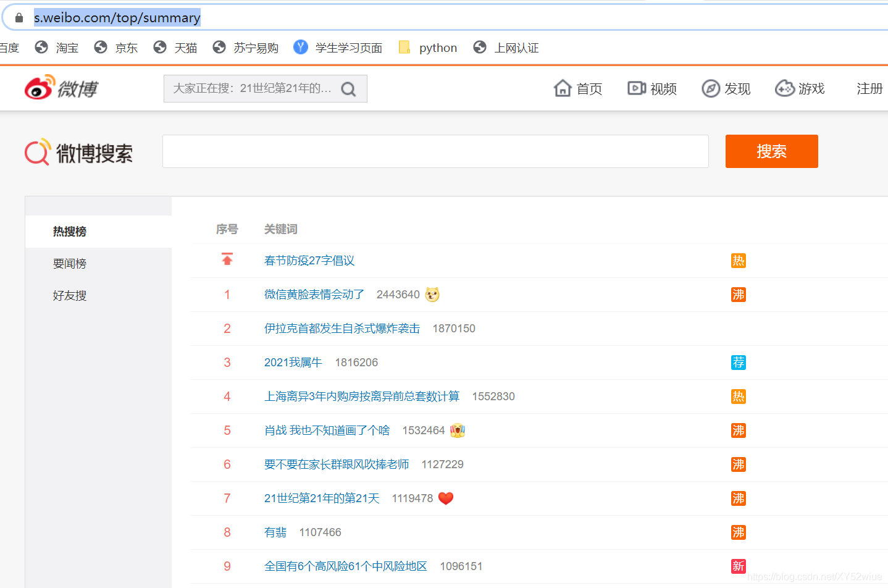Click 热 badge for 春节防疫27字倡议
The height and width of the screenshot is (588, 888).
(739, 261)
